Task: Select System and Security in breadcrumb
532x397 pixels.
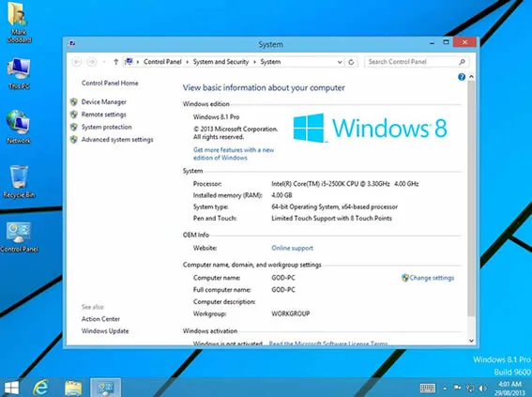Action: click(x=220, y=62)
